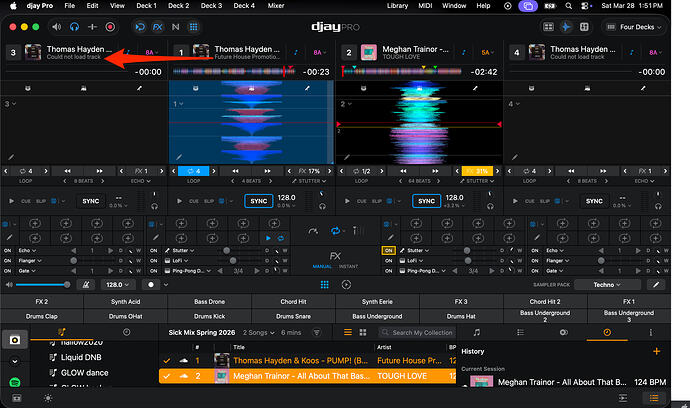Click the master volume slider
The width and height of the screenshot is (690, 408).
coord(43,285)
